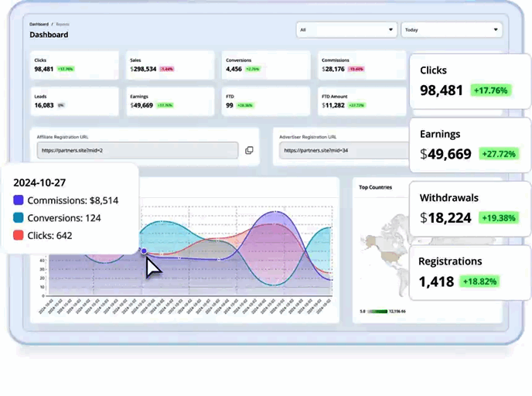532x396 pixels.
Task: Click the FTD 99 stat card
Action: coord(266,101)
